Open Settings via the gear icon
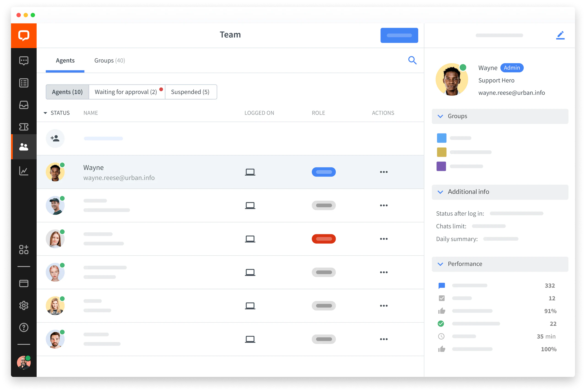 (x=24, y=305)
